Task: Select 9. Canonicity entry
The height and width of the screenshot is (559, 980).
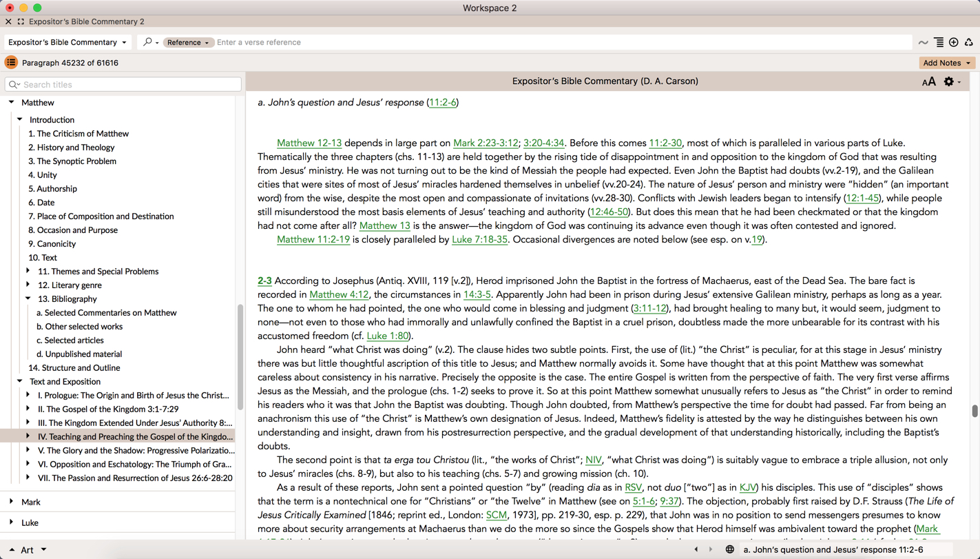Action: point(52,244)
